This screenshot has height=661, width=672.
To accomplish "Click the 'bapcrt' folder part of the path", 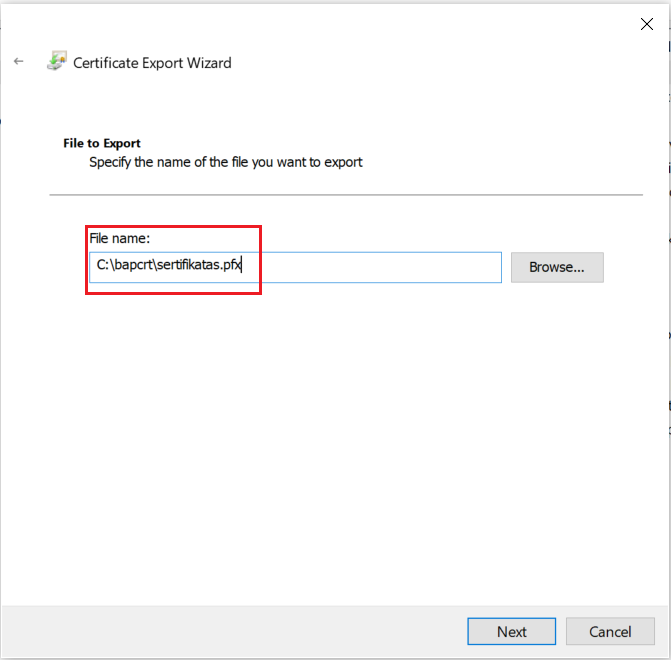I will click(132, 267).
